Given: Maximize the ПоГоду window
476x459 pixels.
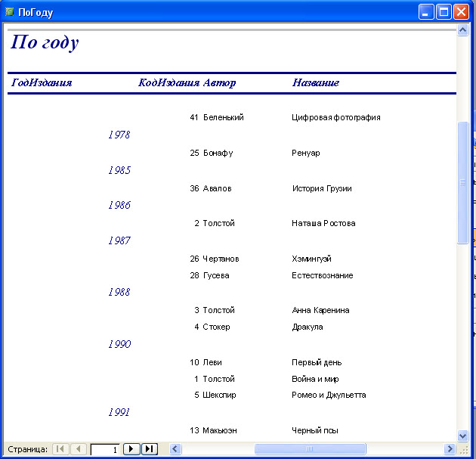Looking at the screenshot, I should pyautogui.click(x=444, y=12).
